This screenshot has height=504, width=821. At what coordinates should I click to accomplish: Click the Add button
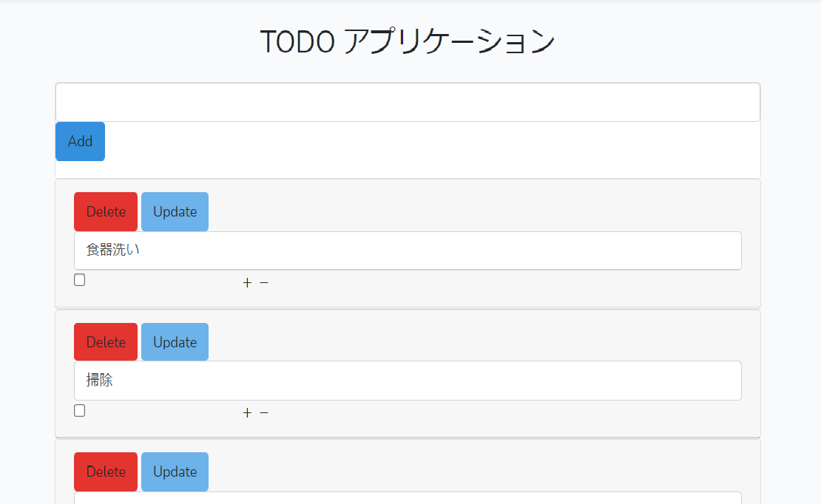tap(79, 140)
